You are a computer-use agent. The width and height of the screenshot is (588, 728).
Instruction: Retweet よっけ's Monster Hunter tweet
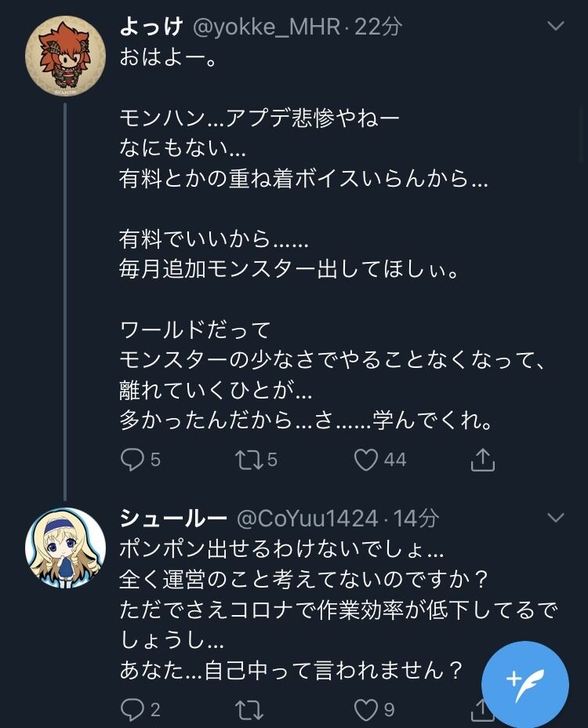click(249, 459)
